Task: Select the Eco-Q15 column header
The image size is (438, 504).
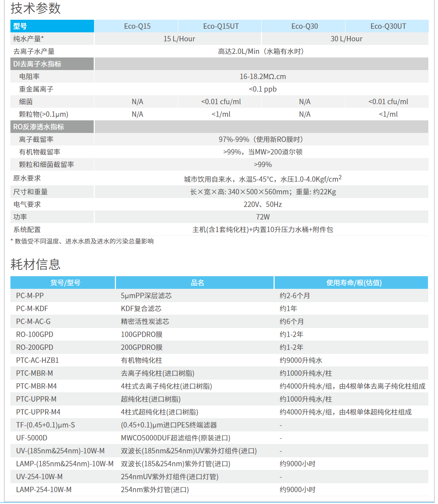Action: [x=137, y=26]
